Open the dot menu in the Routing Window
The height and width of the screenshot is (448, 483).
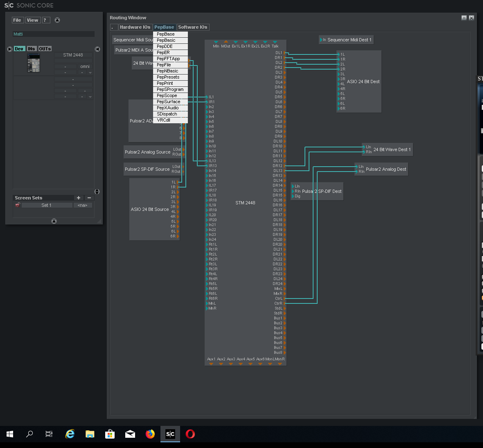coord(114,27)
